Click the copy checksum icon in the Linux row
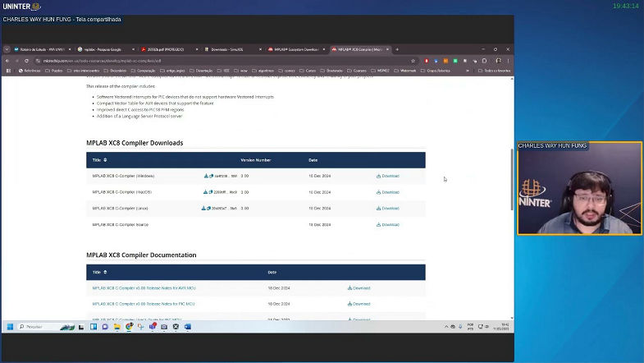 (x=208, y=209)
